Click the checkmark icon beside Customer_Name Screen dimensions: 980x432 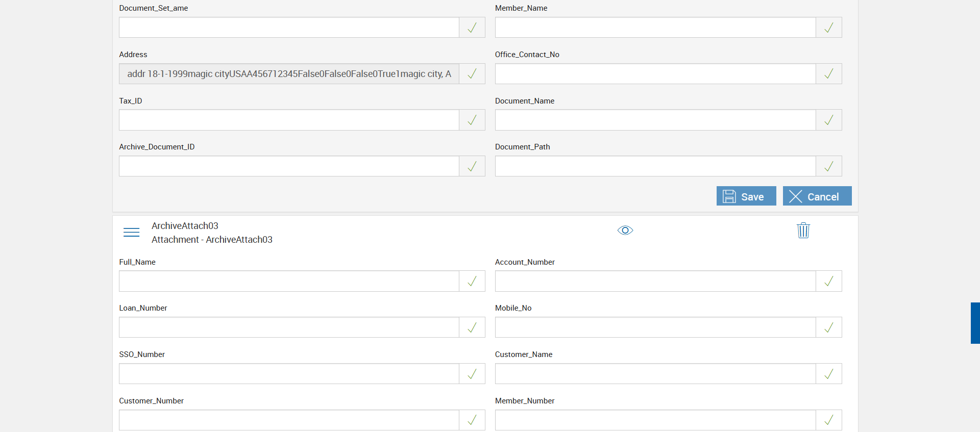point(829,374)
